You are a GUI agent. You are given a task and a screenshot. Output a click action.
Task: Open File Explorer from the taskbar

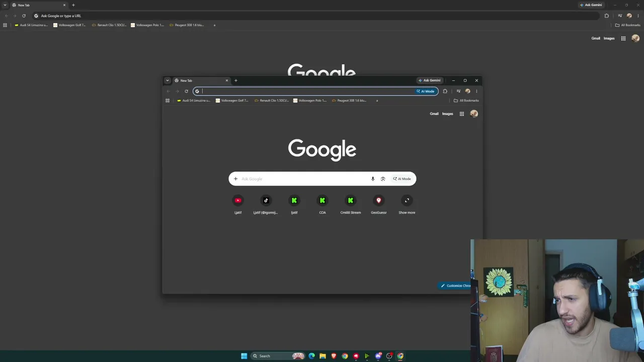(323, 356)
